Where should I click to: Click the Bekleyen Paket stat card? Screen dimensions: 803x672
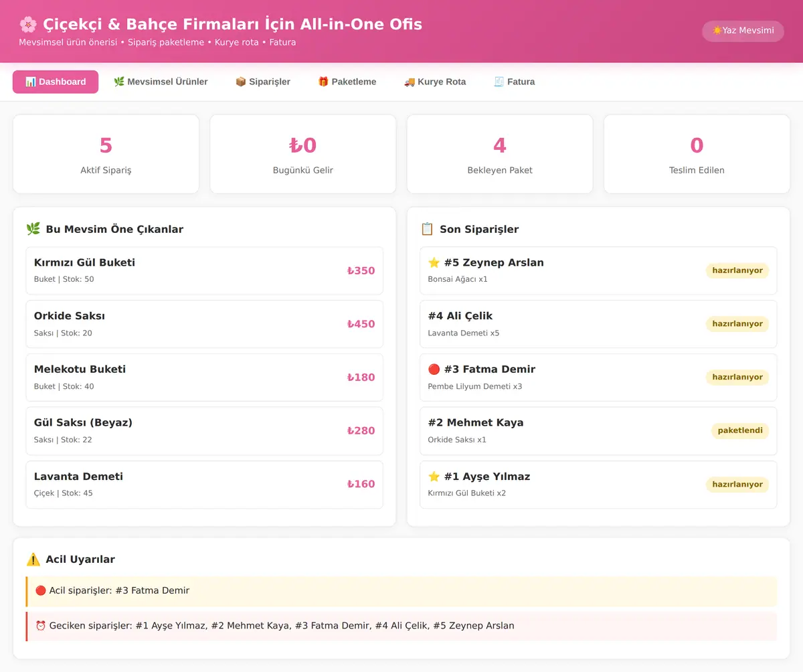pyautogui.click(x=500, y=154)
